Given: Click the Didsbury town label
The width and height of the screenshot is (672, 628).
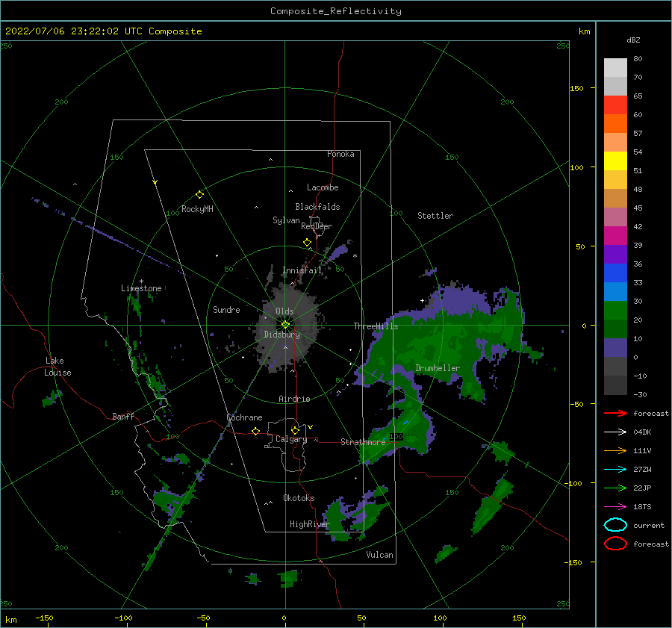Looking at the screenshot, I should (x=282, y=335).
